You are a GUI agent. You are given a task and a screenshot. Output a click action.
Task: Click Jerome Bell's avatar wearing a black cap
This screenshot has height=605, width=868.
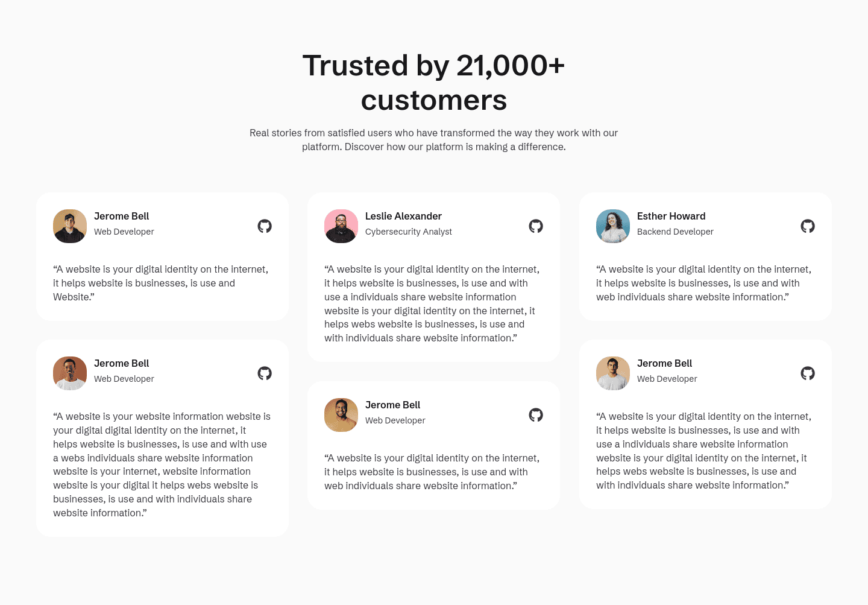coord(70,226)
